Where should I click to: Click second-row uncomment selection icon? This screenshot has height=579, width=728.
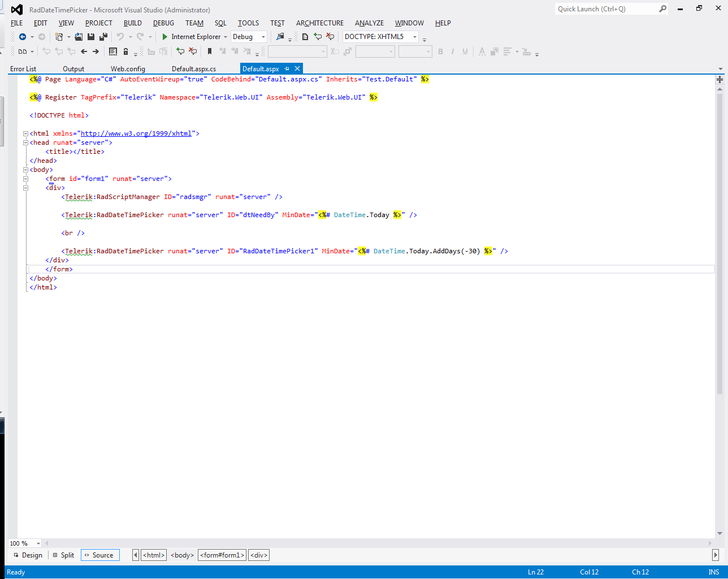pos(193,51)
